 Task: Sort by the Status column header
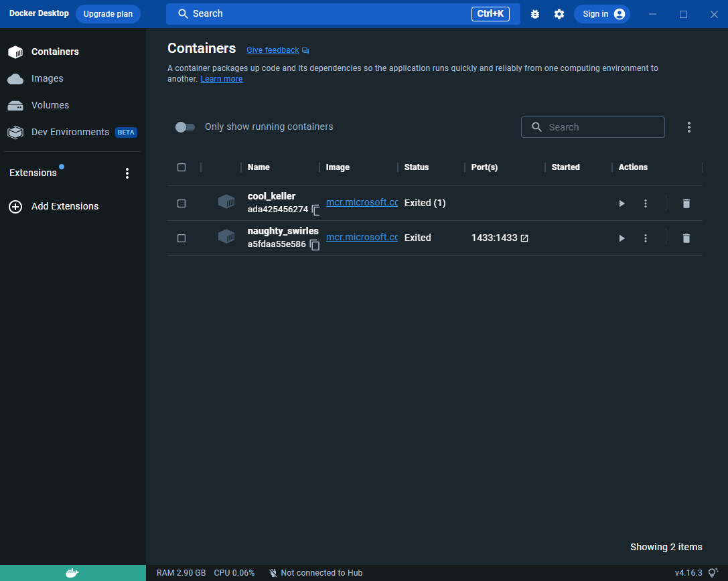coord(417,167)
